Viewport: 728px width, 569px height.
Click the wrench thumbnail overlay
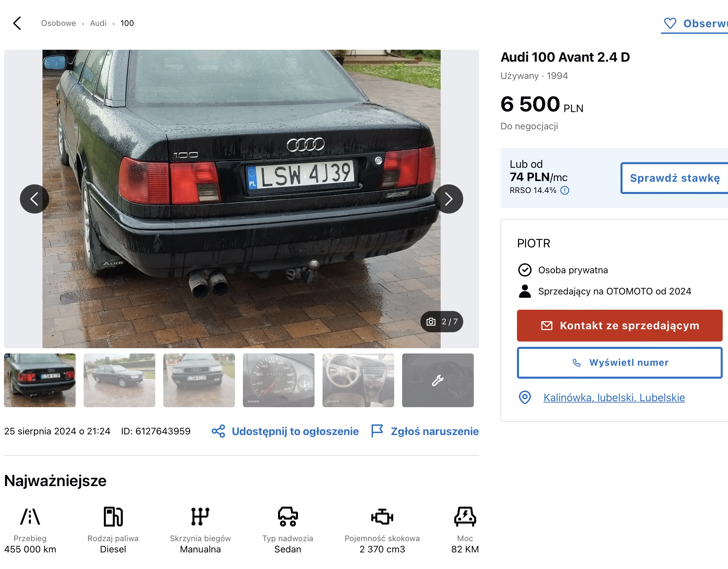coord(438,380)
